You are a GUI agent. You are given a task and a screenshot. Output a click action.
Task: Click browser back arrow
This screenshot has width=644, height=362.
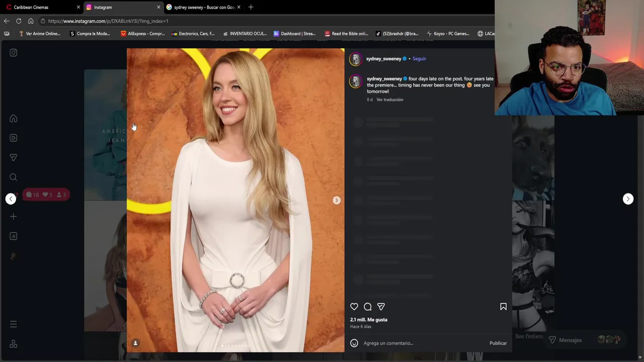(x=7, y=21)
